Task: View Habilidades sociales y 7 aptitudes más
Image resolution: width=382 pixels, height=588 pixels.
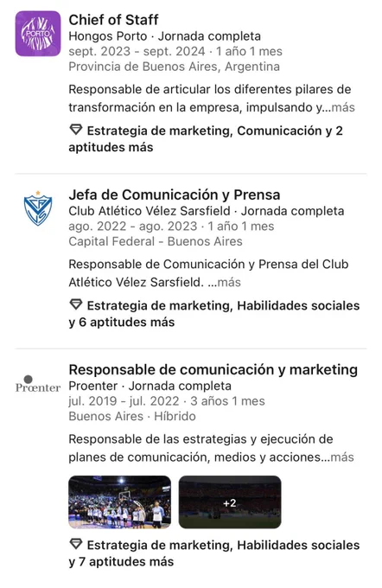Action: [214, 553]
